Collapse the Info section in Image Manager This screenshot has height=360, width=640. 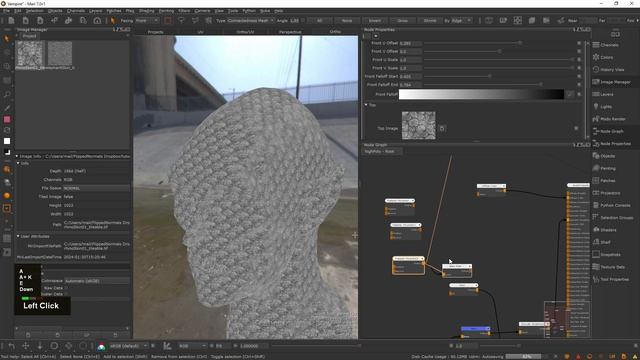[x=18, y=163]
